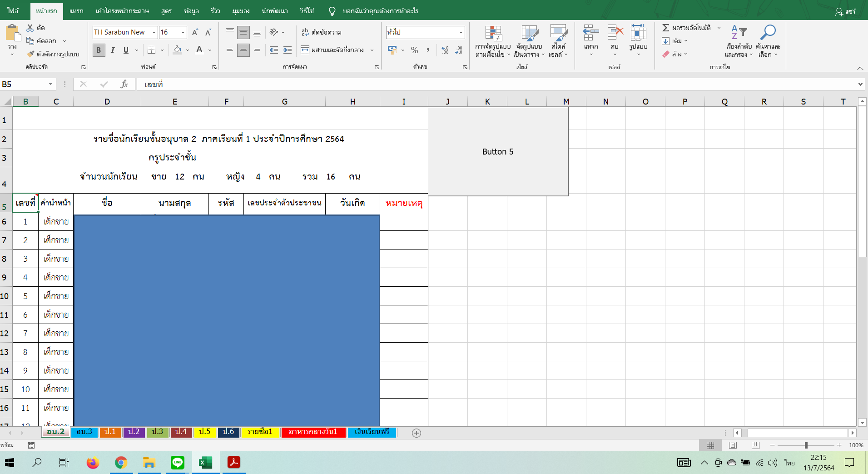Screen dimensions: 868x474
Task: Expand the Name Box dropdown
Action: pos(50,85)
